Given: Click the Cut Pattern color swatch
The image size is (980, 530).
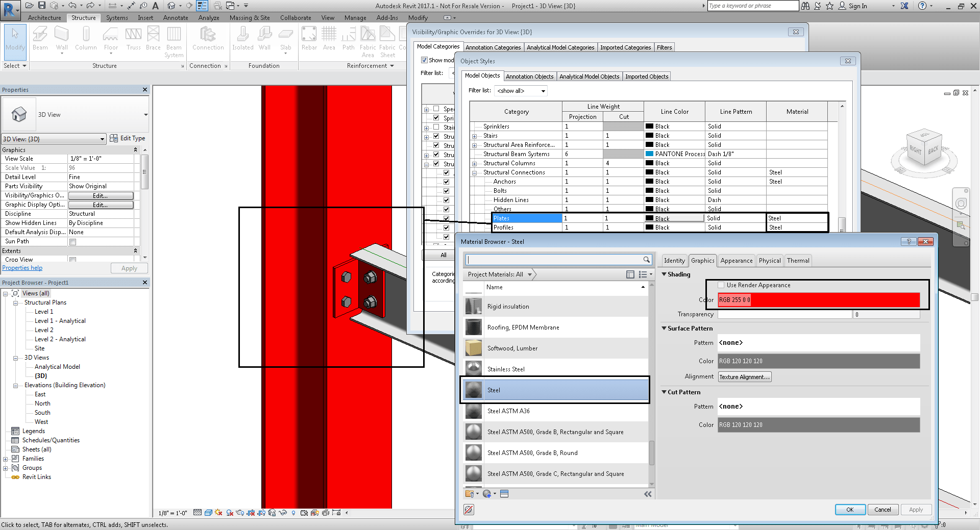Looking at the screenshot, I should tap(819, 425).
